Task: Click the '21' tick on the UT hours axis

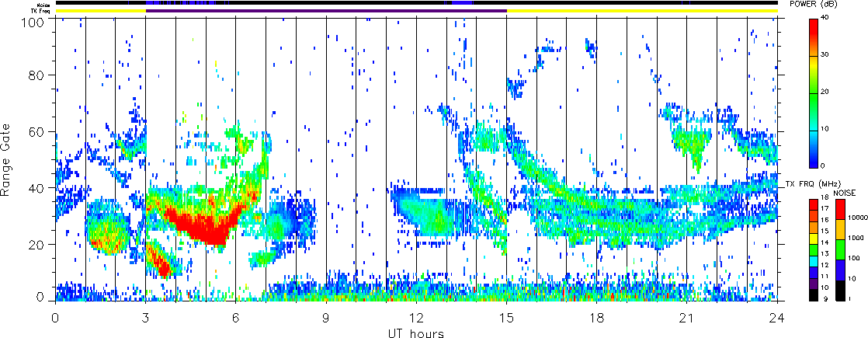Action: pos(687,318)
